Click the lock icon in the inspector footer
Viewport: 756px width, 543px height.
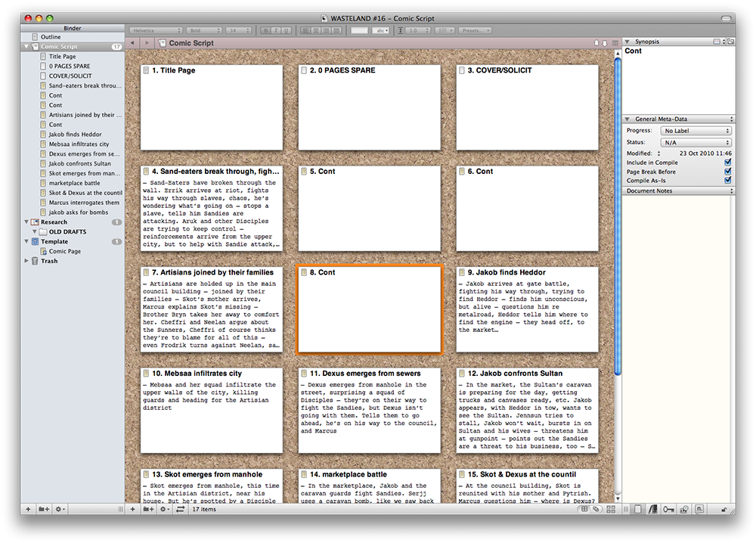point(724,510)
